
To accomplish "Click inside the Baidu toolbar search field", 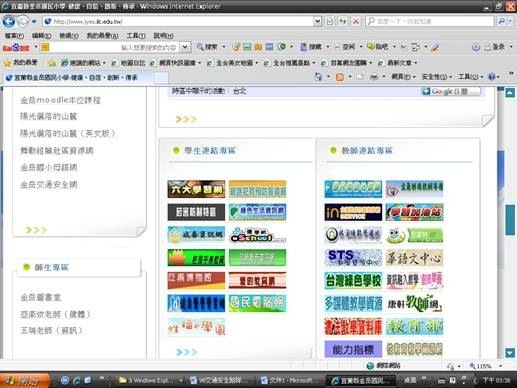I will tap(114, 47).
